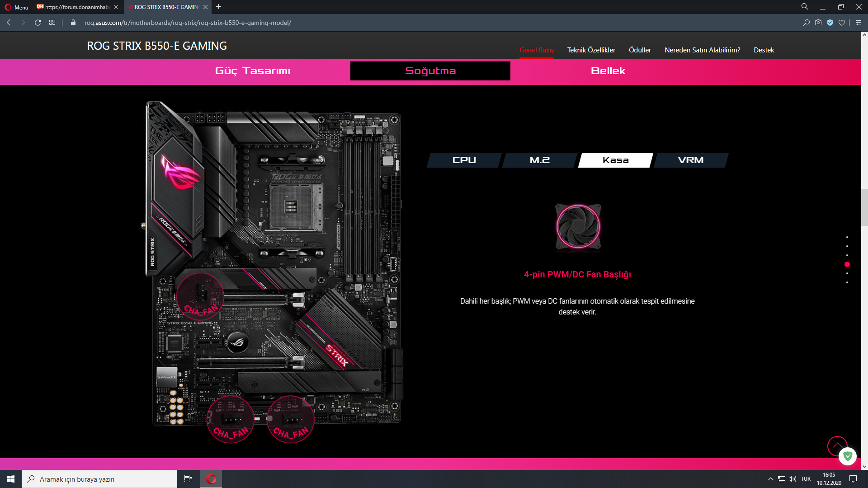
Task: Click the ad blocker shield icon
Action: pos(830,23)
